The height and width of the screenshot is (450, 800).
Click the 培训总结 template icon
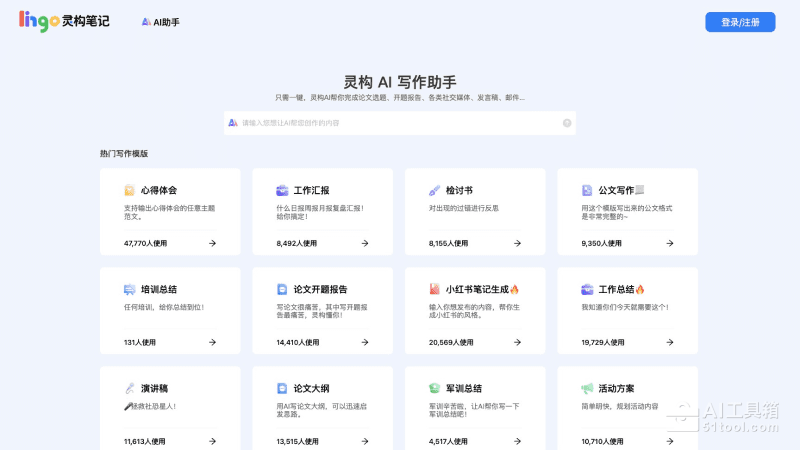pos(129,289)
